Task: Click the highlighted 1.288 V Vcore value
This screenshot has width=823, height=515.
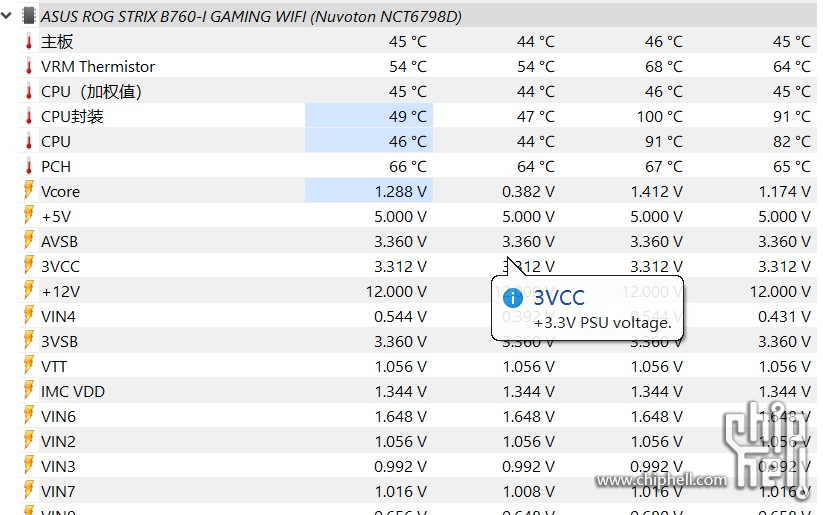Action: point(400,192)
